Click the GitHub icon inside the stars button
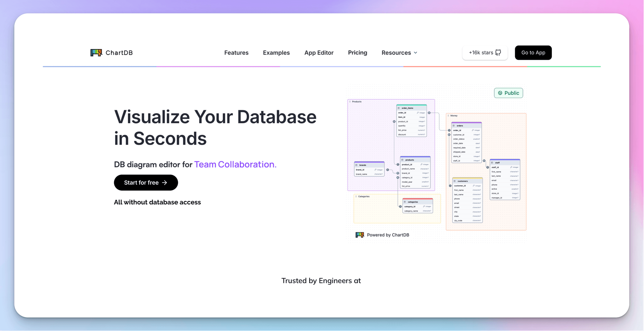644x331 pixels. 498,52
